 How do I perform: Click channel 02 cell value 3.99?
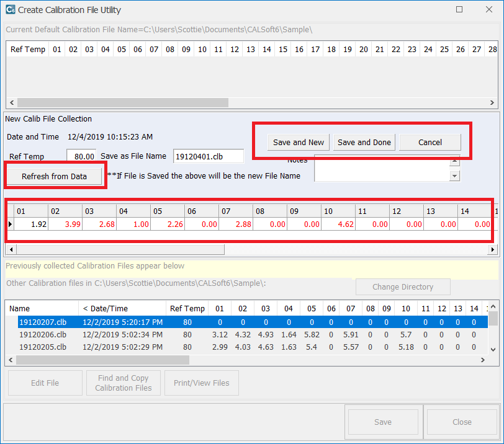[65, 224]
